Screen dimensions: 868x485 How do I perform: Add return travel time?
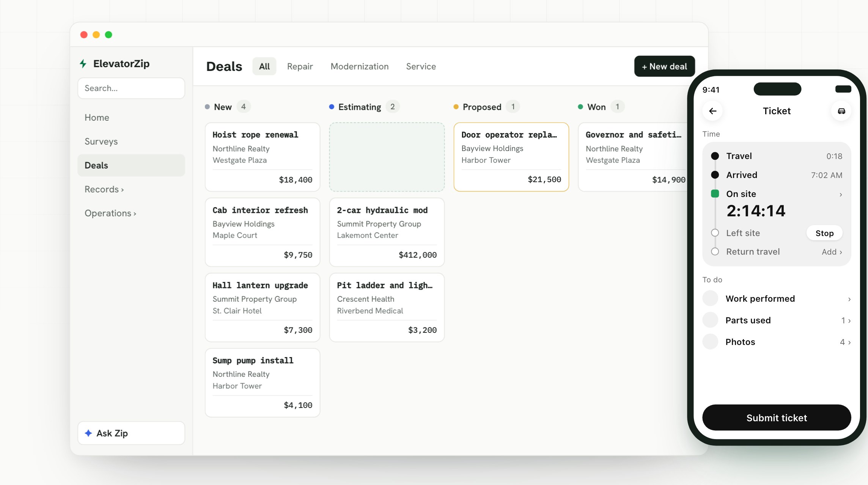832,252
